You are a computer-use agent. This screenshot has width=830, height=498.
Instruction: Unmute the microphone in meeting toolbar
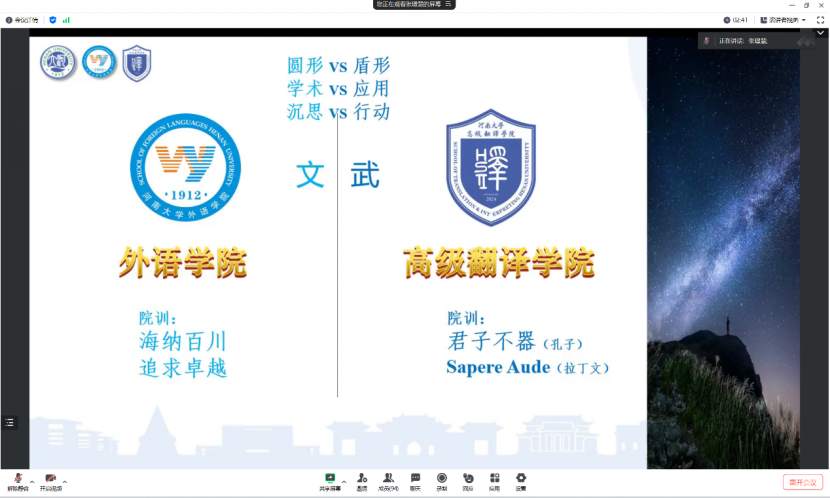[17, 482]
